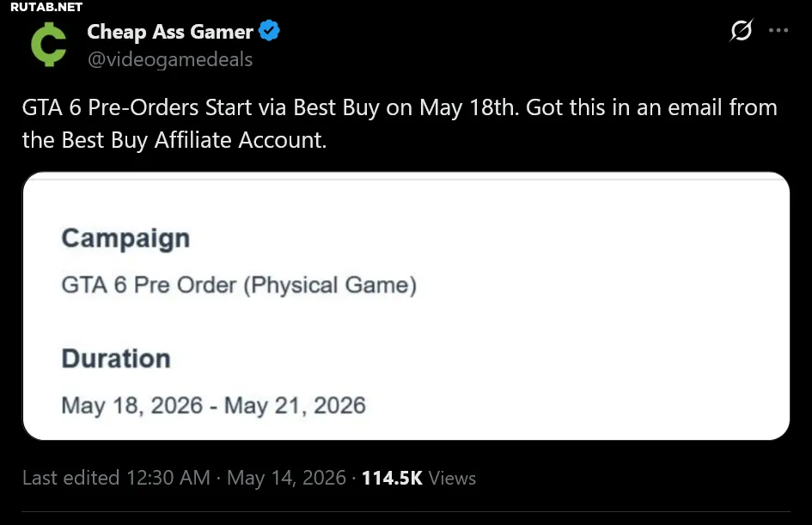812x525 pixels.
Task: Click the Views label beside the count
Action: pyautogui.click(x=452, y=478)
